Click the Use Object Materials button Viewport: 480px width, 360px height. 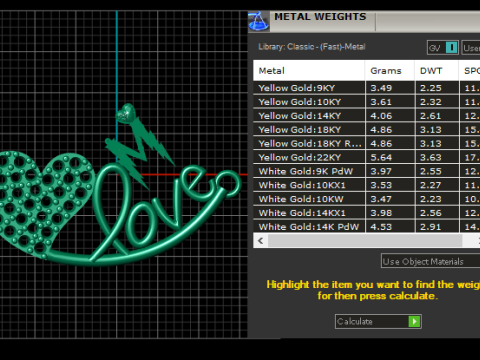click(x=430, y=261)
